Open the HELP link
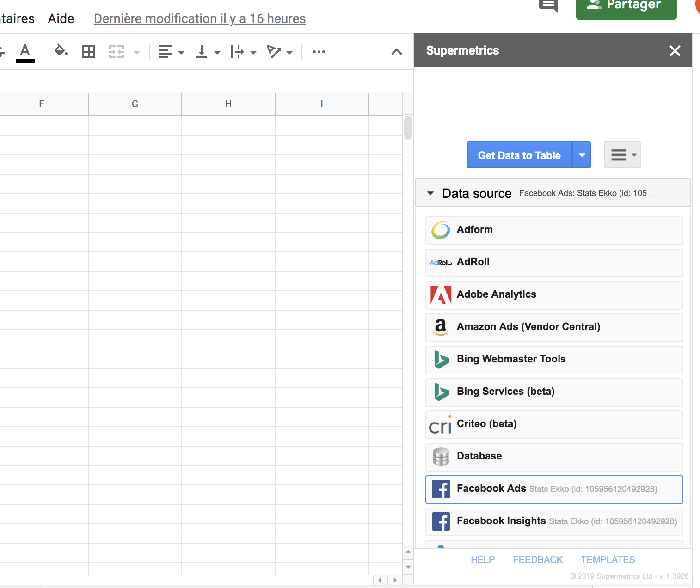This screenshot has height=588, width=700. 483,560
